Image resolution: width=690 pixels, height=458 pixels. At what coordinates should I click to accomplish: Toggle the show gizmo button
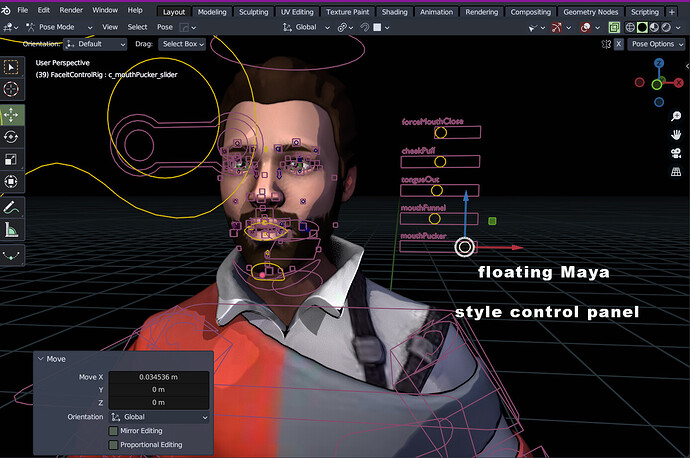(x=557, y=28)
